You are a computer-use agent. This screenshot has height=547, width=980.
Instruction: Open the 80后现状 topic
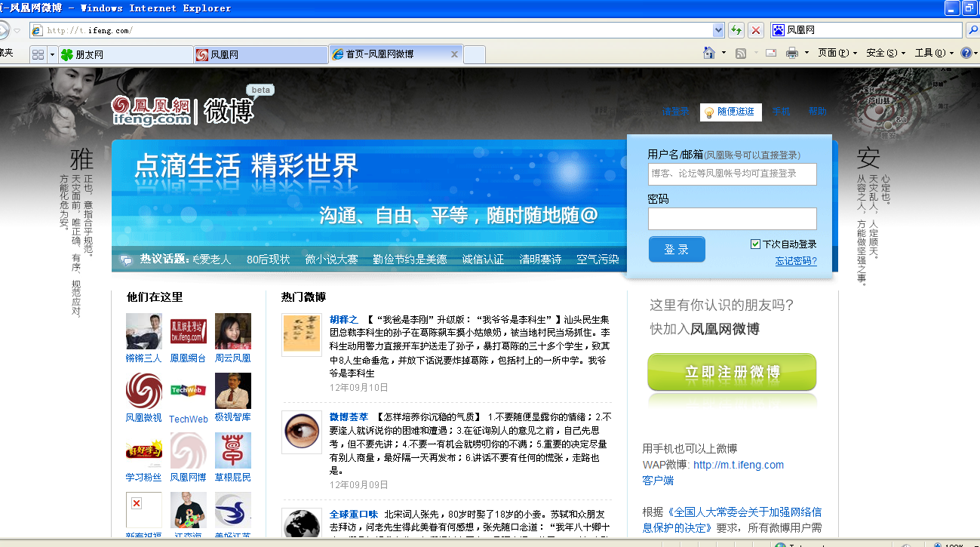pos(268,260)
